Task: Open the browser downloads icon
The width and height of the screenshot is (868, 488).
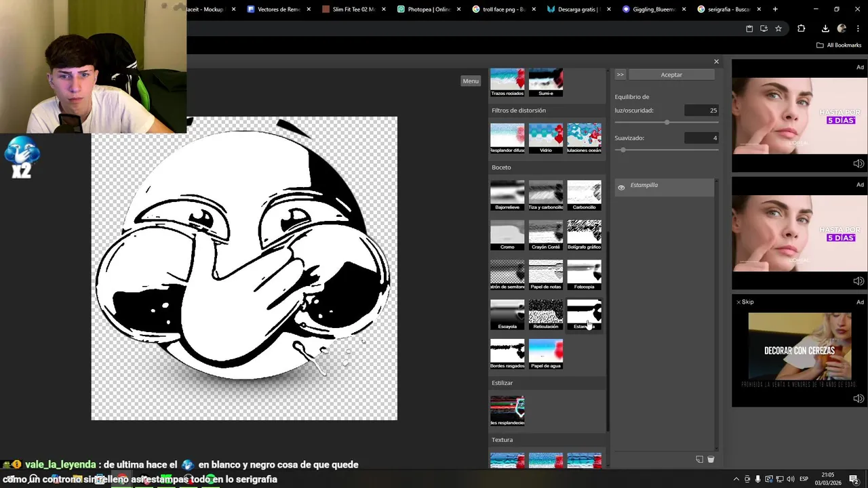Action: tap(825, 28)
